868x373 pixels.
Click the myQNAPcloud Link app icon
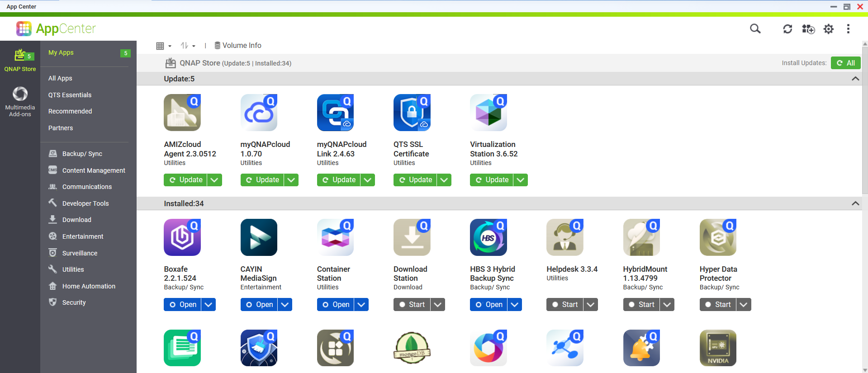tap(335, 113)
